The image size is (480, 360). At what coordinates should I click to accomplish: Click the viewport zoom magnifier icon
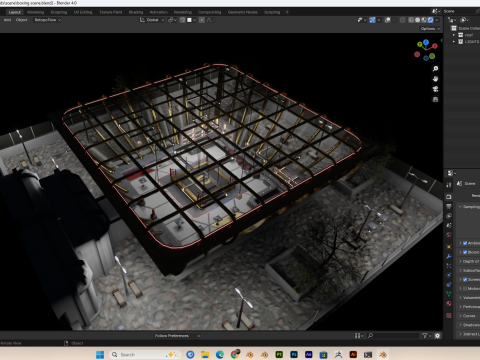tap(435, 69)
